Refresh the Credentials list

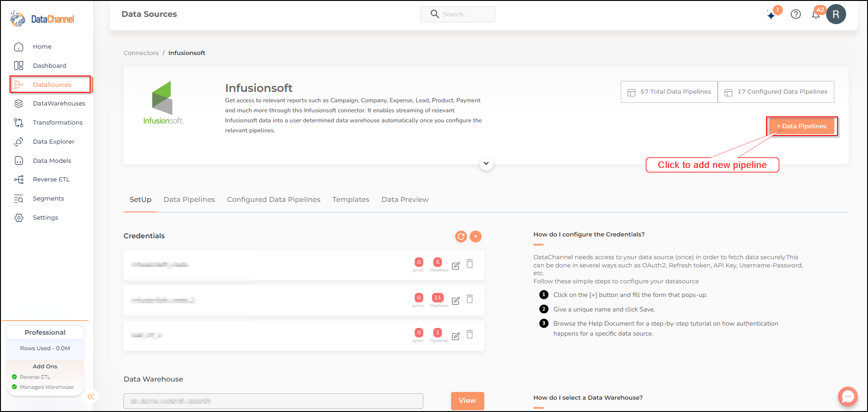tap(461, 236)
